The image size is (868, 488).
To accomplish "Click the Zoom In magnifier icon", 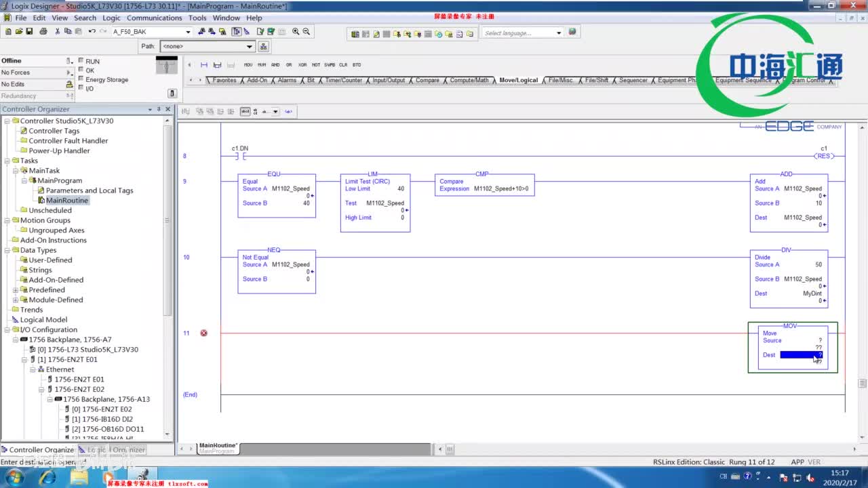I will click(296, 31).
